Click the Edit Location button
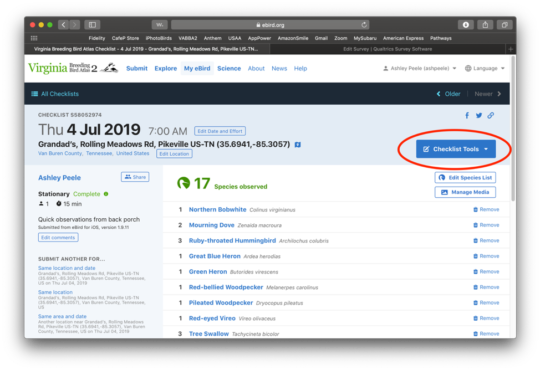The width and height of the screenshot is (540, 370). point(174,154)
